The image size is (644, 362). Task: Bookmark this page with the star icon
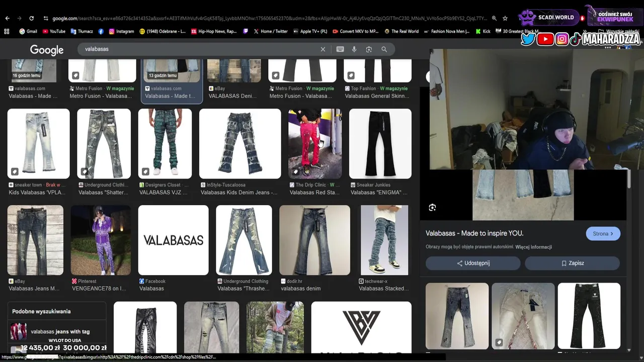[x=505, y=18]
